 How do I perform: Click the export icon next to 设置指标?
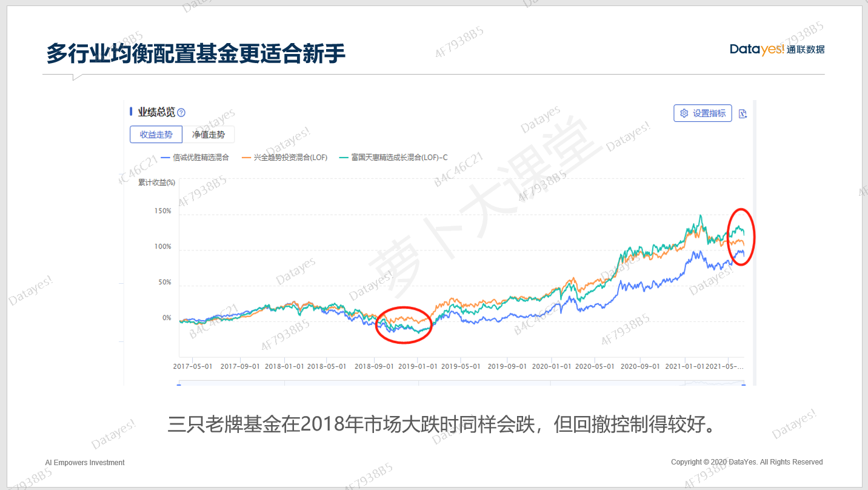pyautogui.click(x=743, y=113)
